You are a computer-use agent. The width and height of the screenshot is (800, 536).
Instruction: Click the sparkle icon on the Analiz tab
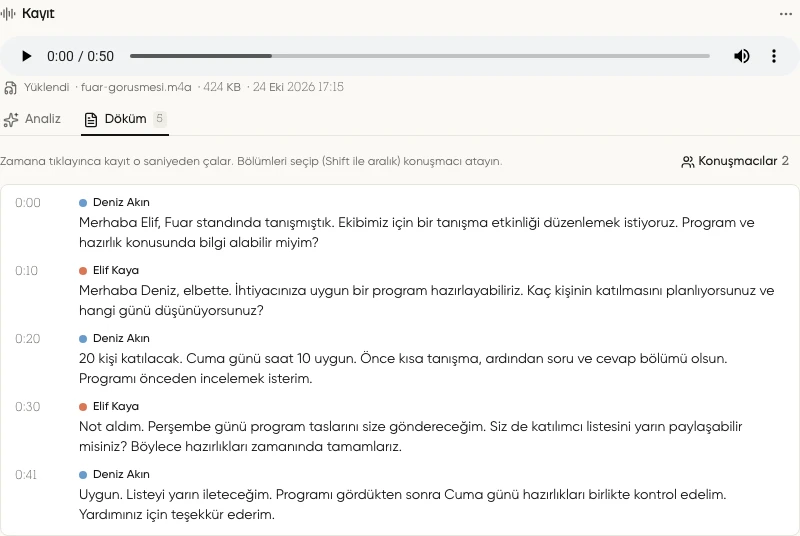point(11,120)
